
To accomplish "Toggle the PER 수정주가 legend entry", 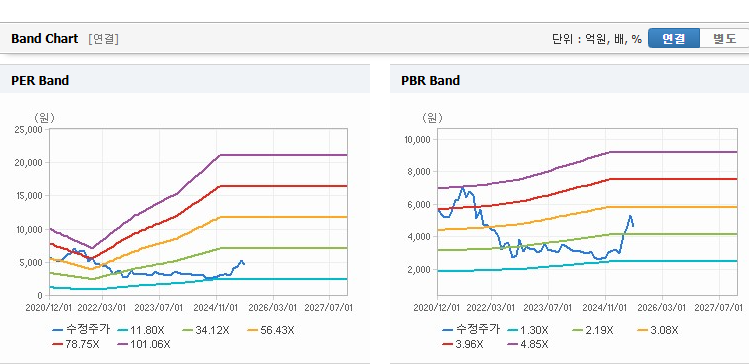I will click(81, 330).
